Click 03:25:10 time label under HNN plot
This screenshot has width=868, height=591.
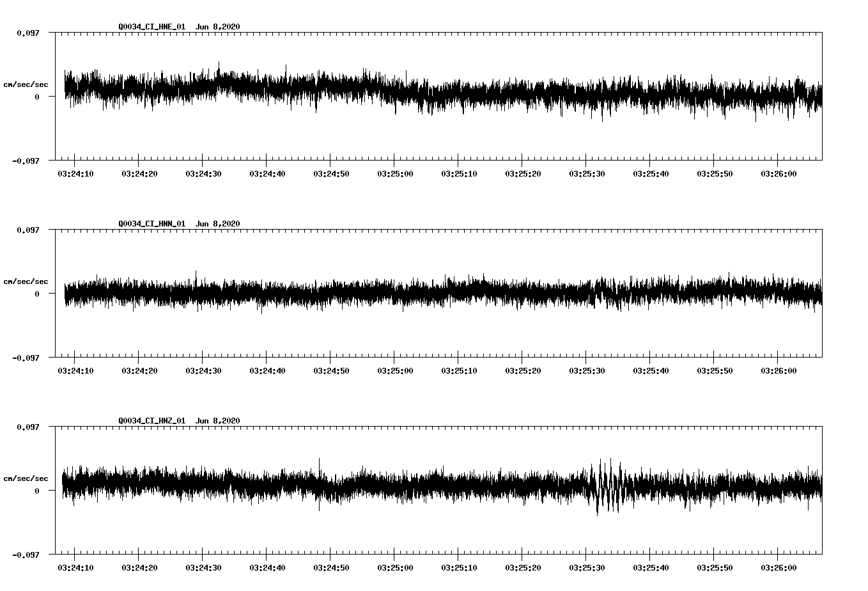click(459, 371)
